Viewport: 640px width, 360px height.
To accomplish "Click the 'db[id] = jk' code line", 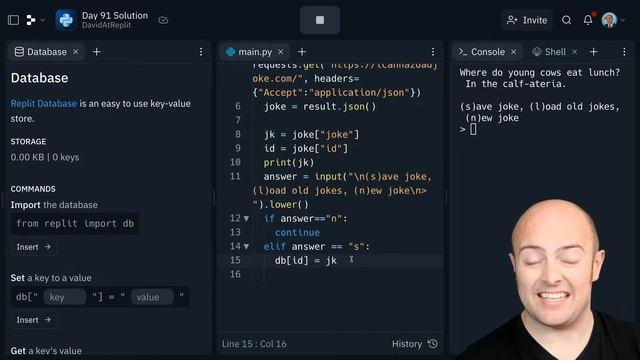I will point(306,260).
